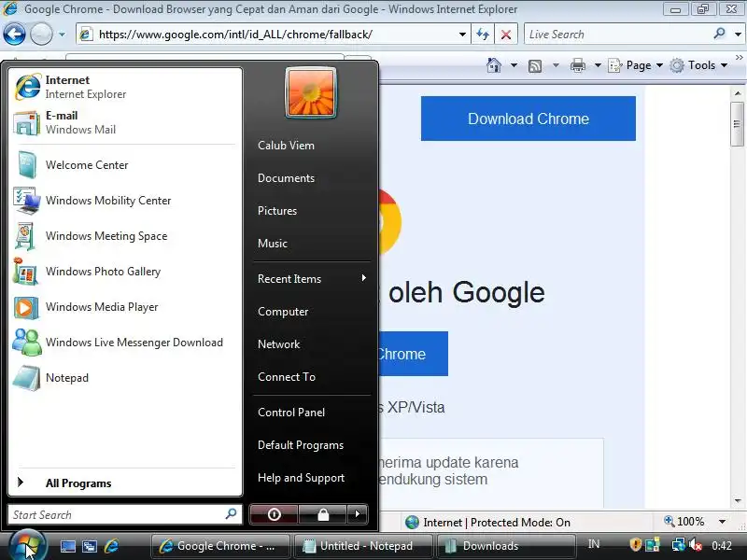Click Show Desktop quick launch icon
The image size is (747, 560).
67,546
